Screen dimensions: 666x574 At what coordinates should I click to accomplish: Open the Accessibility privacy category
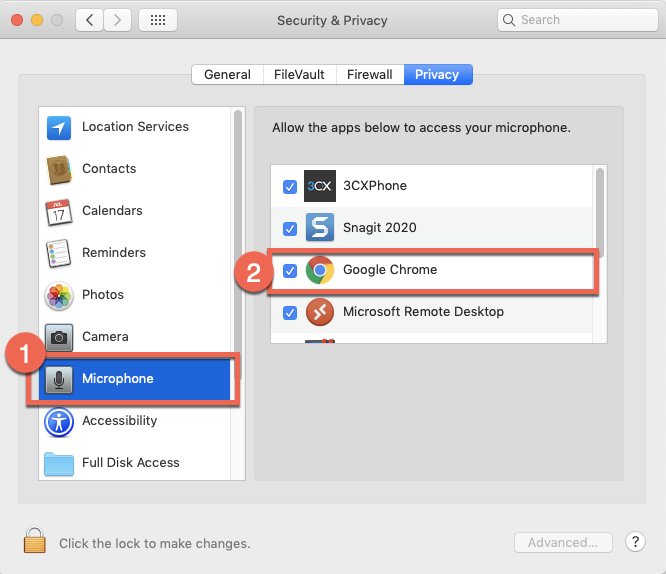pos(119,421)
